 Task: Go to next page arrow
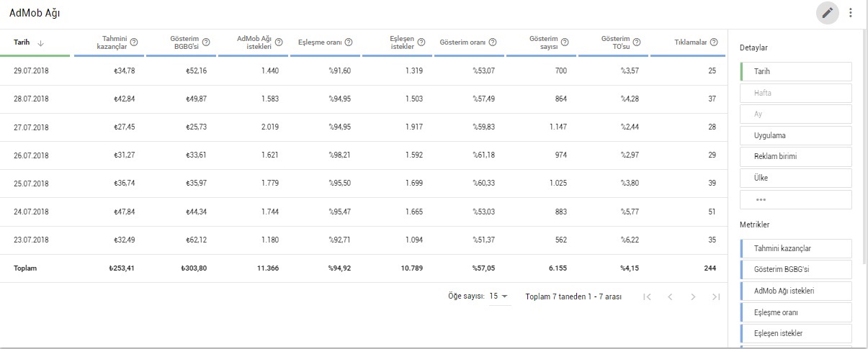coord(692,296)
